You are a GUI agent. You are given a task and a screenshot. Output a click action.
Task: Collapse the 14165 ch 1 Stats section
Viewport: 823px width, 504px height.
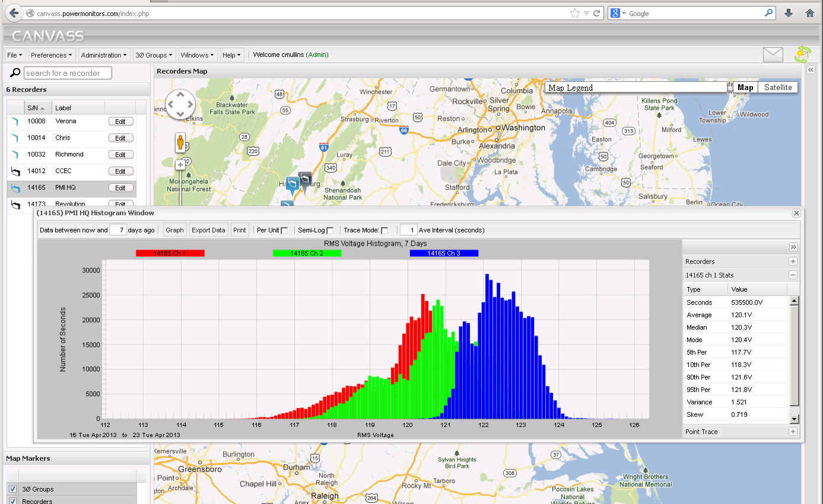(793, 275)
